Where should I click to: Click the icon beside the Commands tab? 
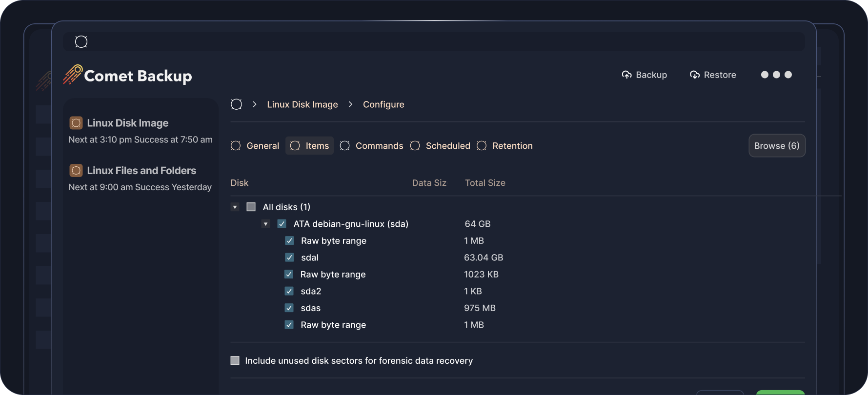click(x=344, y=146)
